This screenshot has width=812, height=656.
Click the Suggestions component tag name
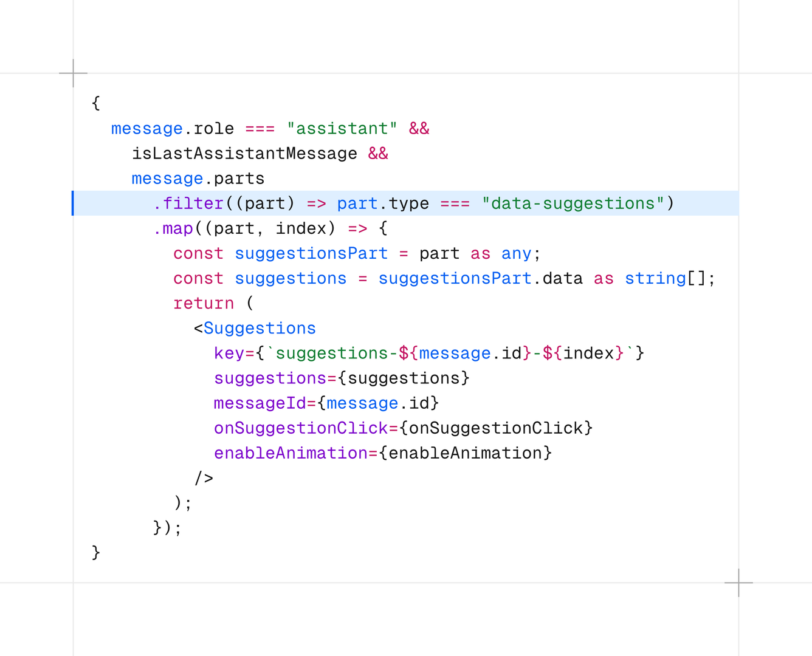click(x=260, y=328)
